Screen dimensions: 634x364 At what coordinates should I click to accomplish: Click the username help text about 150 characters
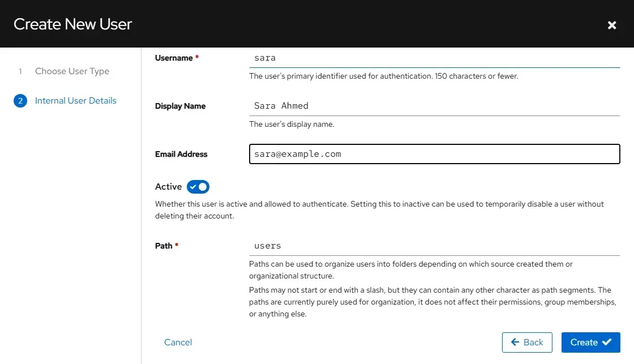pos(383,76)
